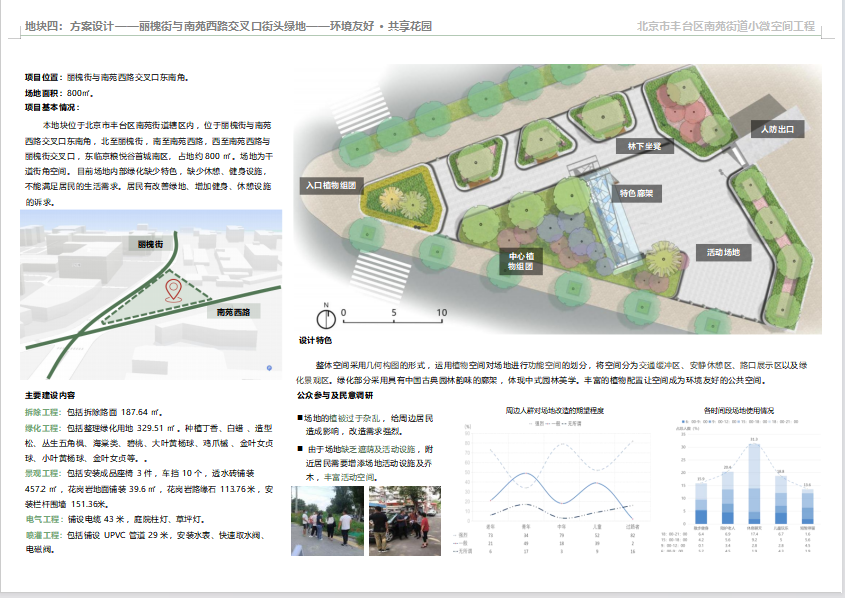Select the 活动场地 callout label
Viewport: 845px width, 598px height.
point(723,252)
